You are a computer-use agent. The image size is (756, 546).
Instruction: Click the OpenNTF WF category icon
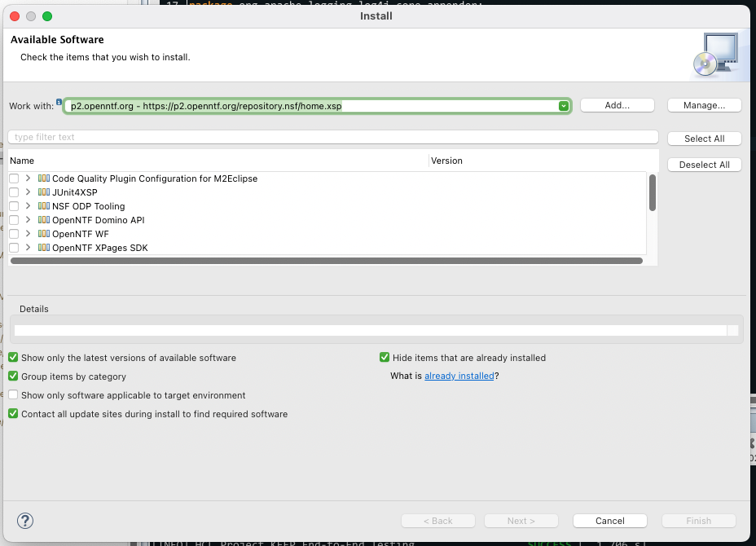click(x=44, y=234)
